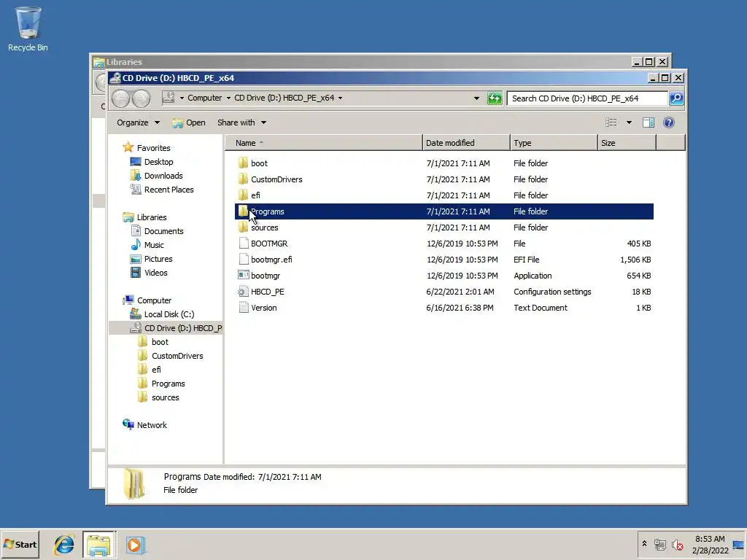Select CD Drive (D:) in navigation pane
This screenshot has height=560, width=747.
click(166, 328)
